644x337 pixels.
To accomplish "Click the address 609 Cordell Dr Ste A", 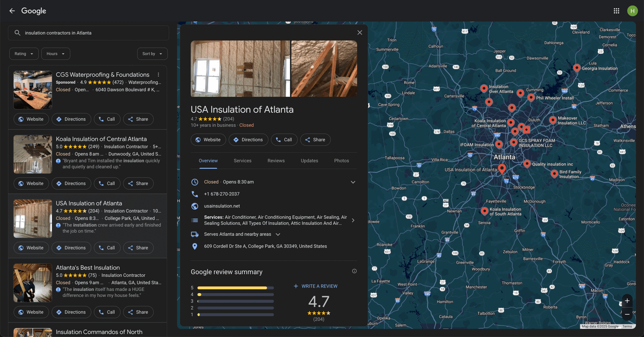I will 265,246.
